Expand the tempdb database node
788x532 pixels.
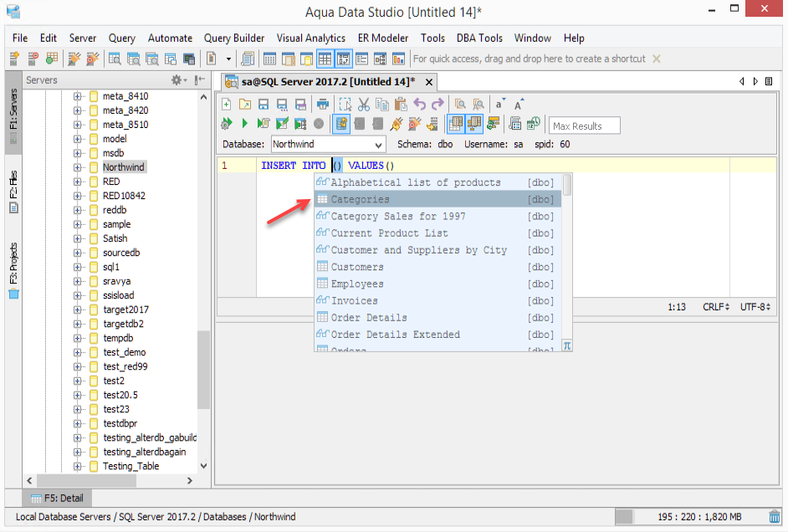pos(77,338)
